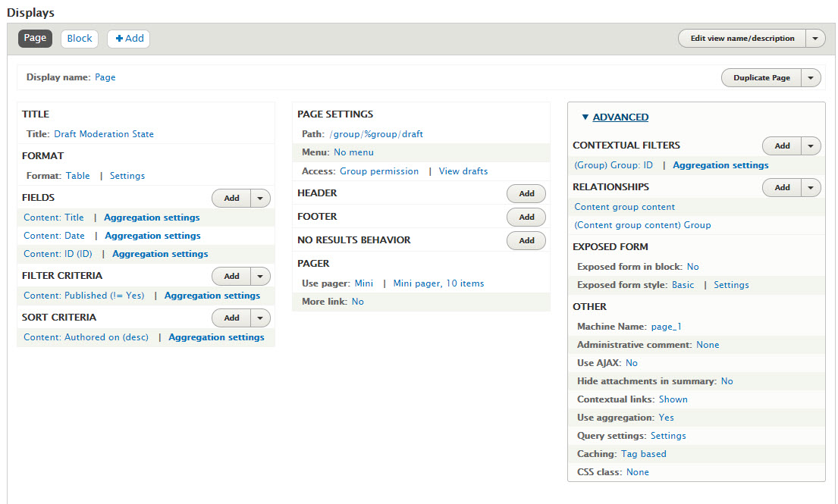
Task: Add a Footer element
Action: coord(526,218)
